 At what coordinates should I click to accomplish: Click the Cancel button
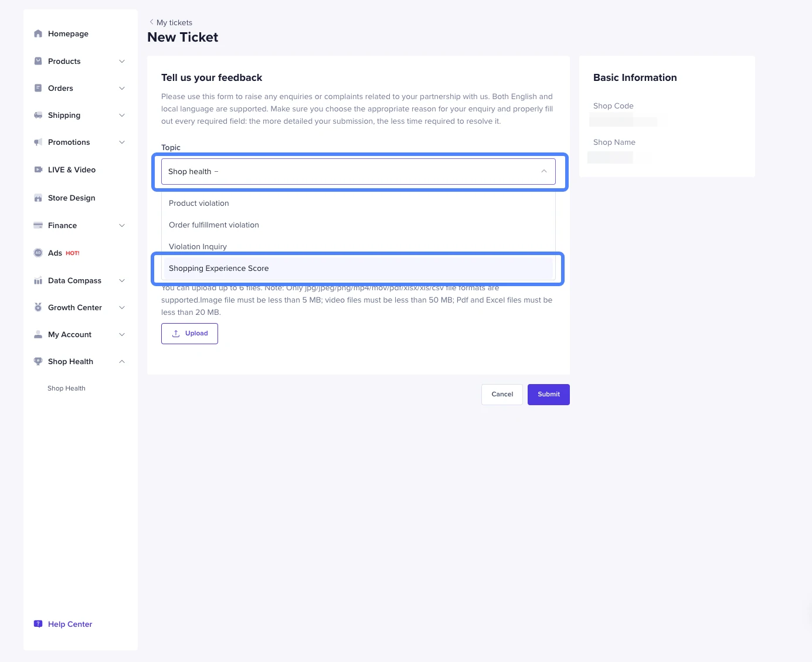[x=502, y=395]
